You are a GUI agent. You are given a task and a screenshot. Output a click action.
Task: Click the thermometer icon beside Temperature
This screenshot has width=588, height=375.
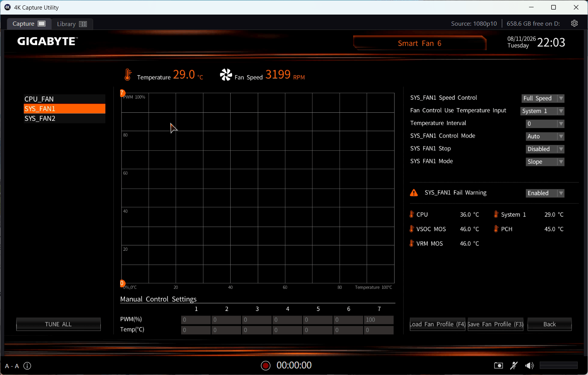[x=128, y=74]
